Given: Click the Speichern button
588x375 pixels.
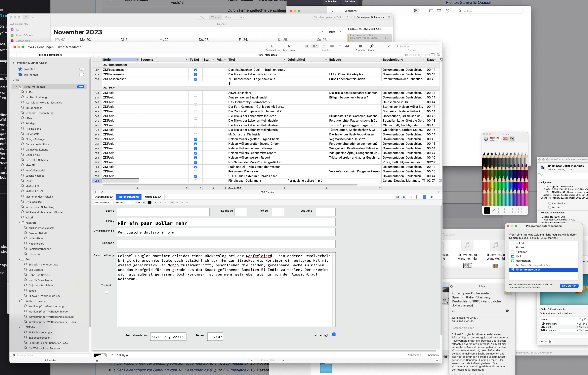Looking at the screenshot, I should [432, 355].
